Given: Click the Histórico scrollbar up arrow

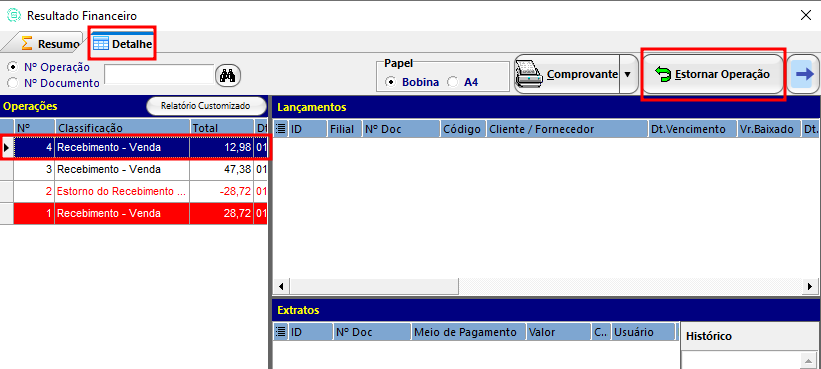Looking at the screenshot, I should coord(808,360).
